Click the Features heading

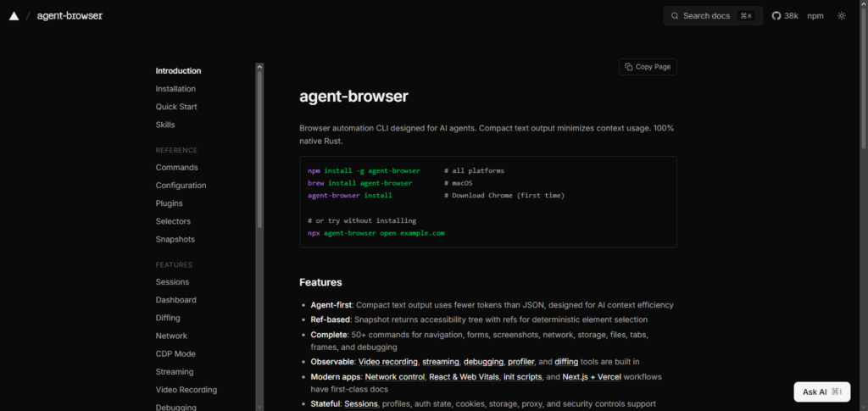[x=320, y=283]
